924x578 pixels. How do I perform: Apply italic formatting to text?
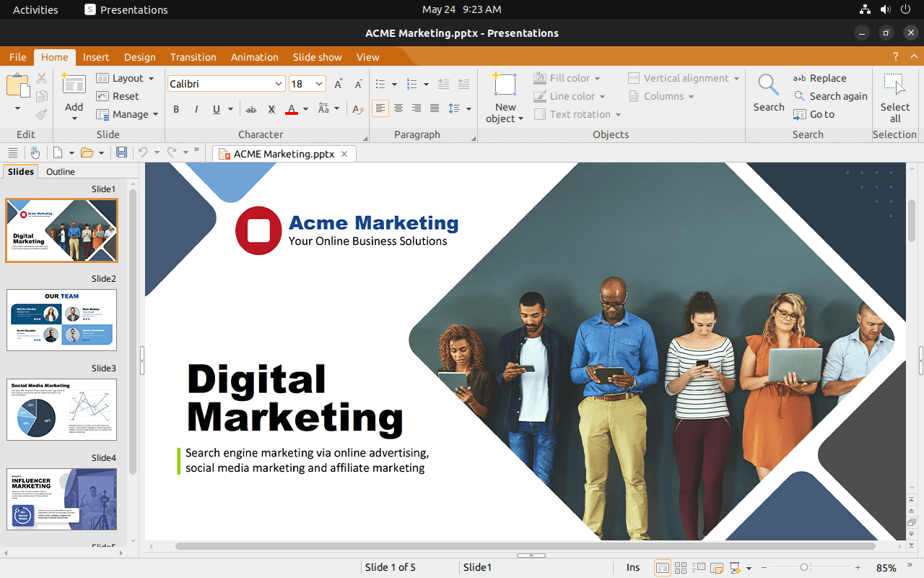point(196,108)
